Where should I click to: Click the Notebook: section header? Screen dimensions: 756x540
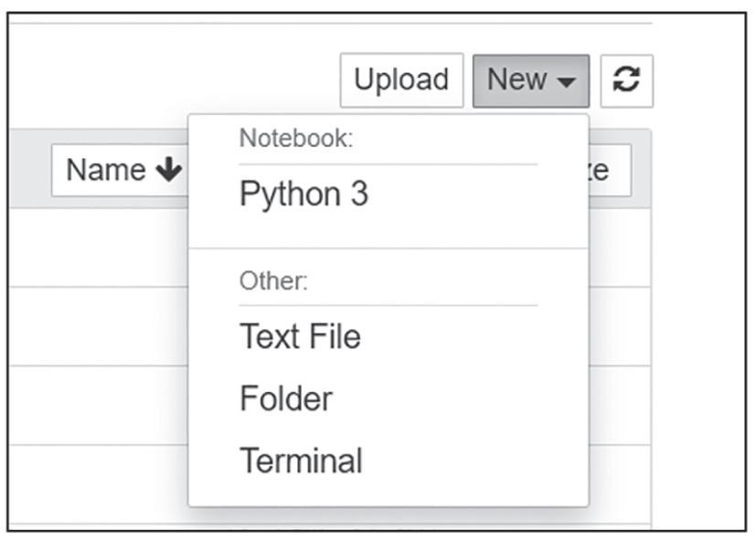295,139
